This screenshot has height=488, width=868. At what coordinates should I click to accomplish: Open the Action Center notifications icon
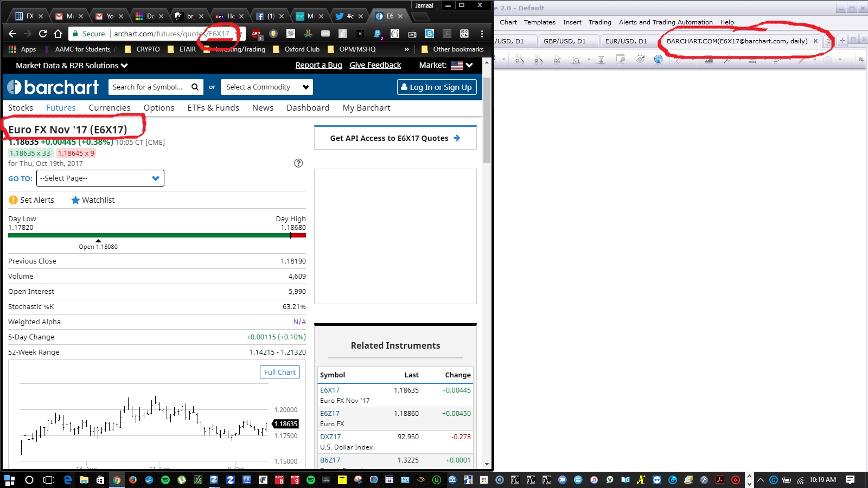coord(850,480)
